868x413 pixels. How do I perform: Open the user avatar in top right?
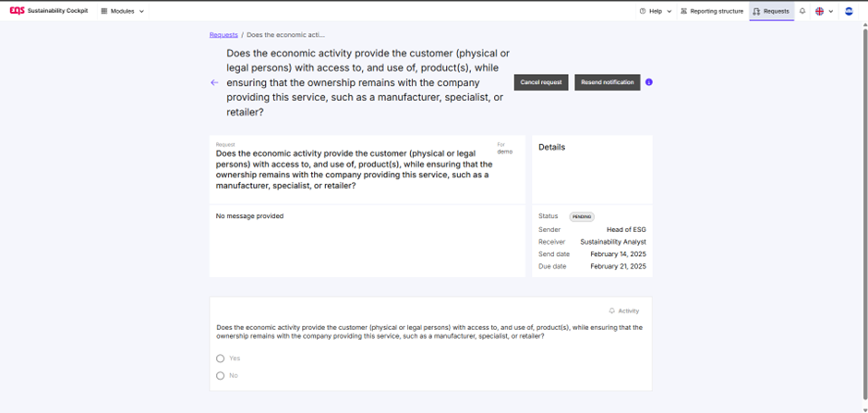(x=849, y=11)
